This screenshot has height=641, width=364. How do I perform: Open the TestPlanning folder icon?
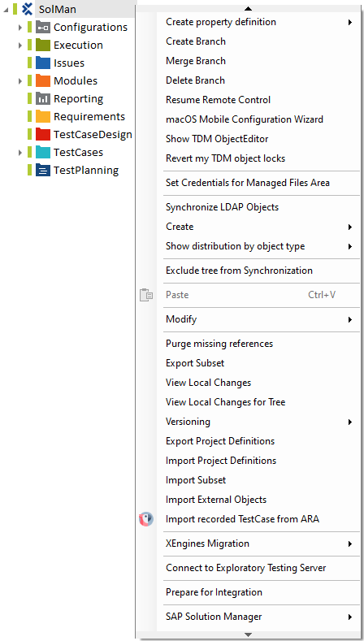43,170
